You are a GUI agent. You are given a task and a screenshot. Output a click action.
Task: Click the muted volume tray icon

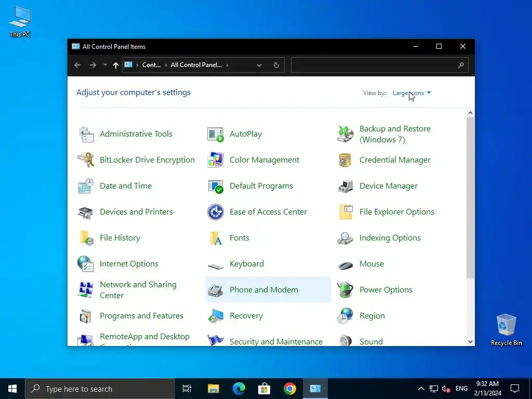coord(446,389)
